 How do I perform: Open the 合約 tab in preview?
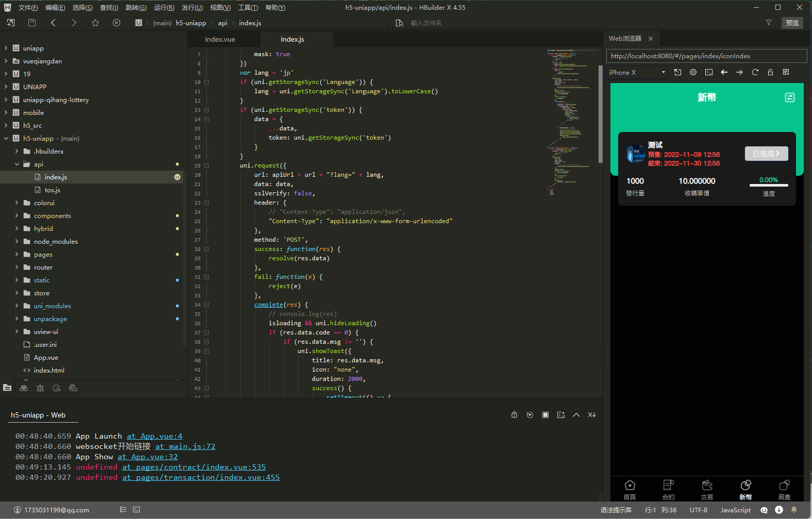point(669,490)
